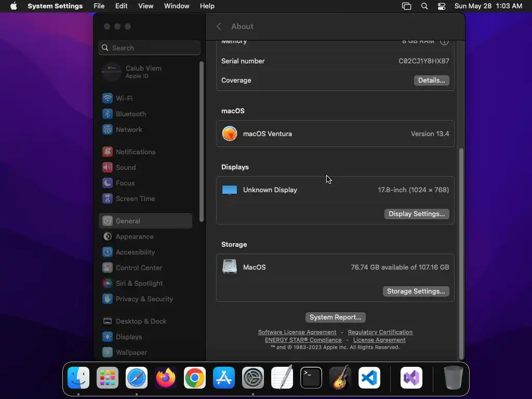Select the Sound speaker icon
This screenshot has width=532, height=399.
pyautogui.click(x=108, y=167)
